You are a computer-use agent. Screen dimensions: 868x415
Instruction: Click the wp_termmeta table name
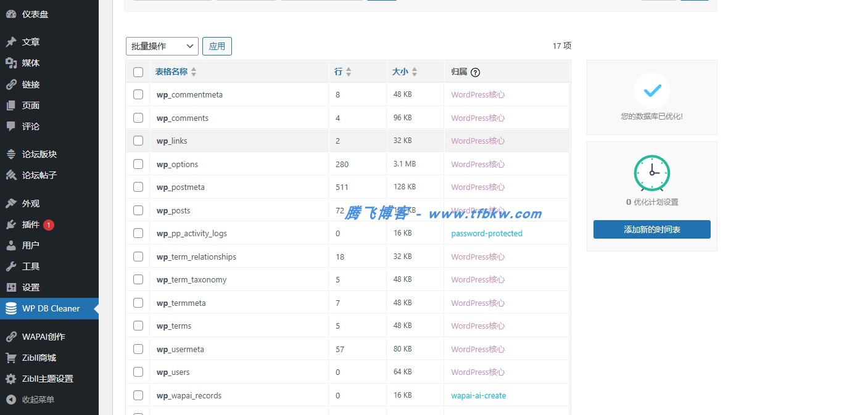point(181,303)
